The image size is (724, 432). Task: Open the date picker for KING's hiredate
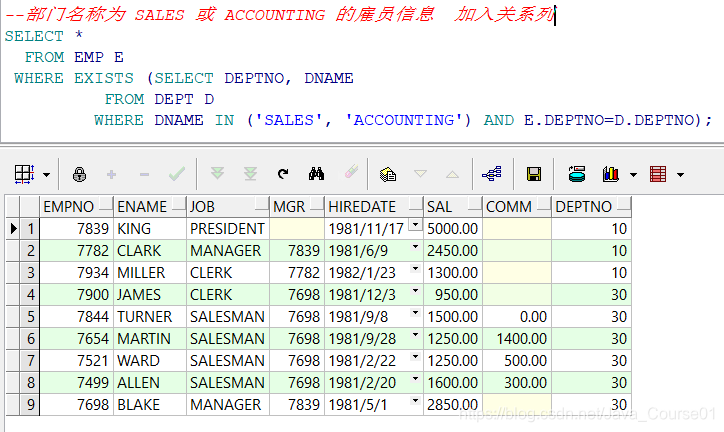(x=416, y=225)
